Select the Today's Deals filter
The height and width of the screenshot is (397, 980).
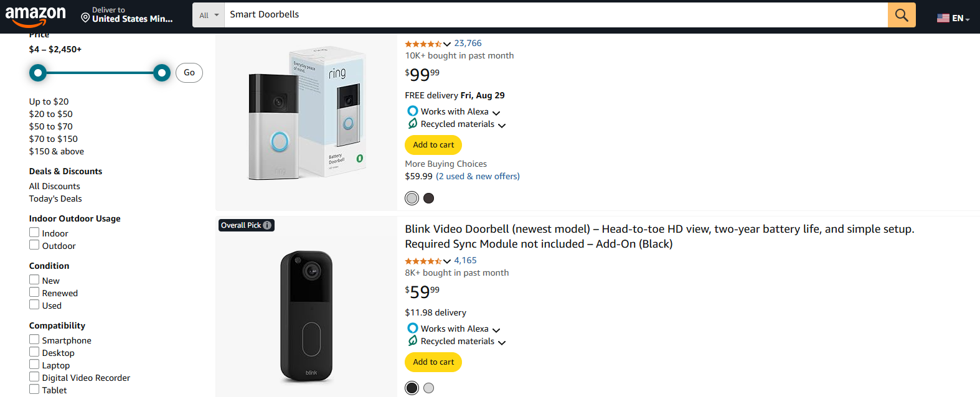click(55, 198)
